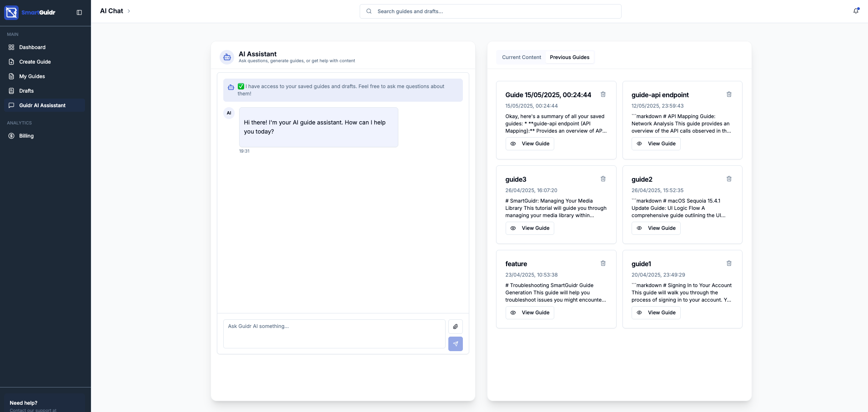This screenshot has height=412, width=868.
Task: Select Guidr AI Assisstant sidebar item
Action: click(x=45, y=105)
